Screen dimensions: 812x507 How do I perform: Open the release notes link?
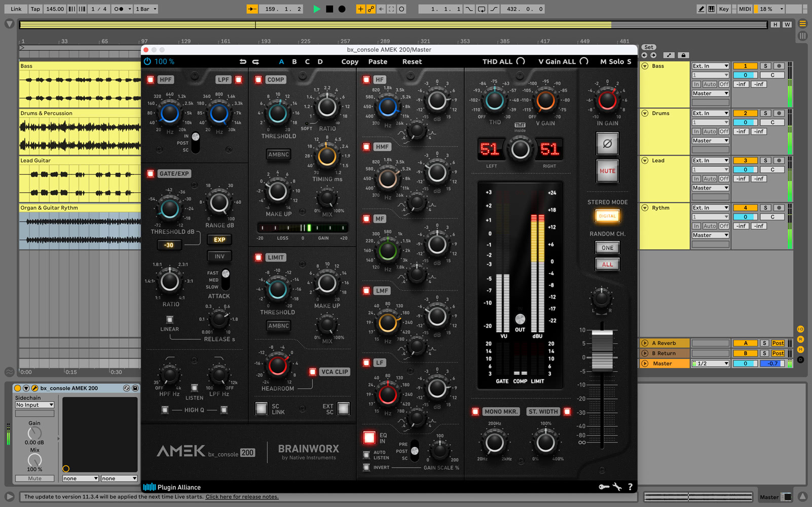(x=242, y=497)
